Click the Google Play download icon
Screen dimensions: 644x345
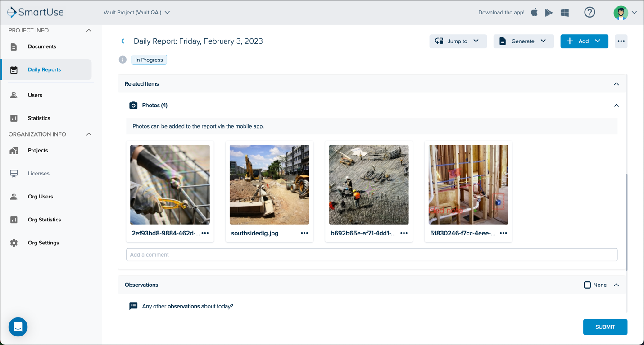coord(549,13)
